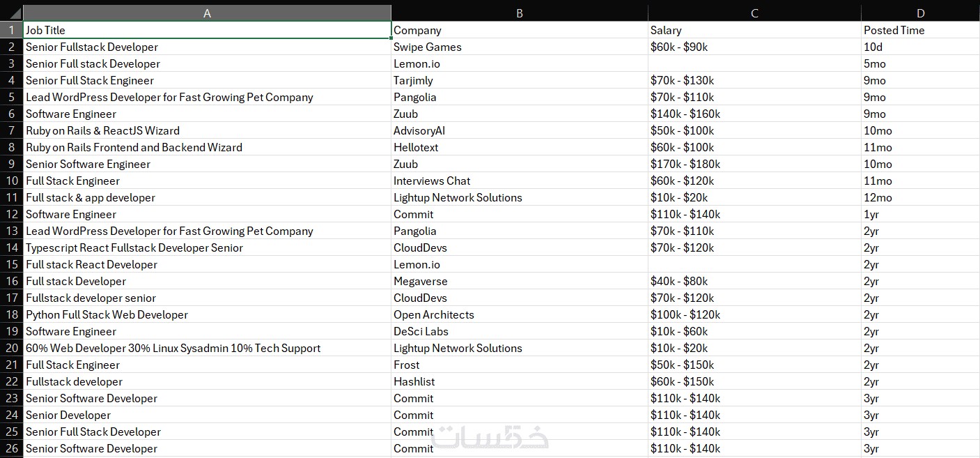Click the '$70k - $130k' salary cell
Image resolution: width=980 pixels, height=458 pixels.
754,80
